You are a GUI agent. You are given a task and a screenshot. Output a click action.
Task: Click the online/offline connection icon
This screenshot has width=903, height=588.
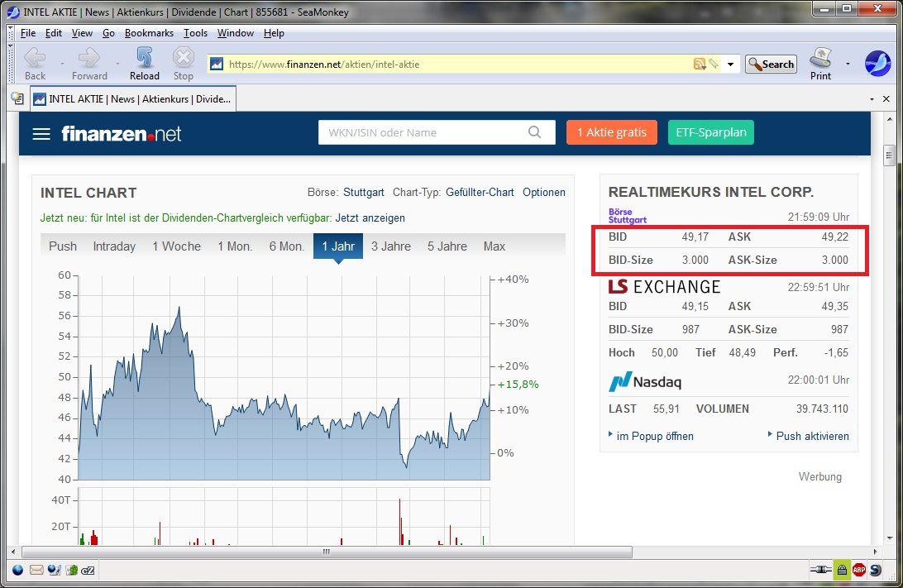point(820,570)
